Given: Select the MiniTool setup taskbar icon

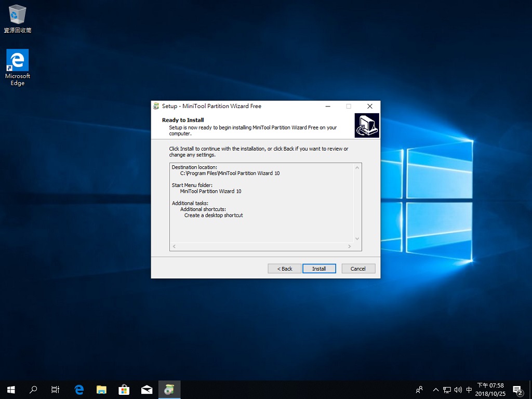Looking at the screenshot, I should (169, 390).
